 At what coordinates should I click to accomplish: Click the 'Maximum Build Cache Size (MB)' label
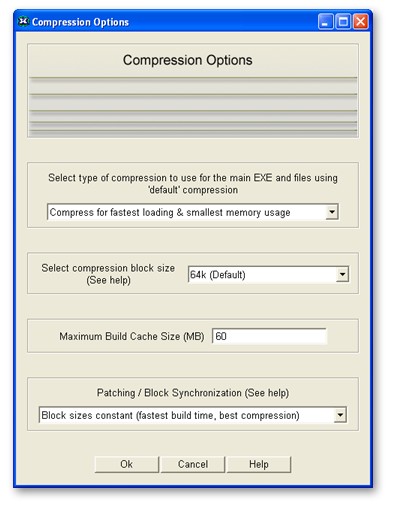point(132,336)
